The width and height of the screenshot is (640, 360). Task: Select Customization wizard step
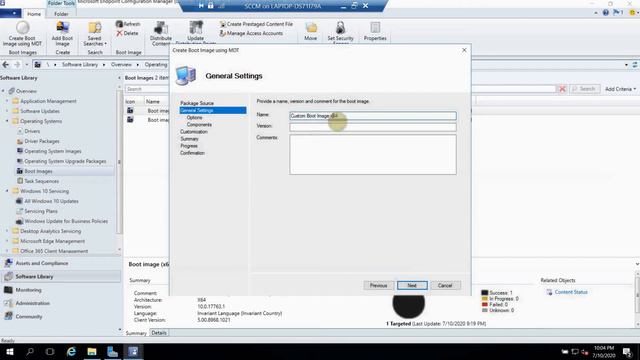click(x=194, y=132)
